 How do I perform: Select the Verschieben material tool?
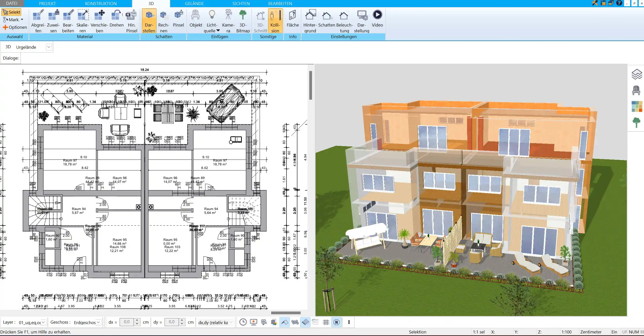[x=99, y=21]
